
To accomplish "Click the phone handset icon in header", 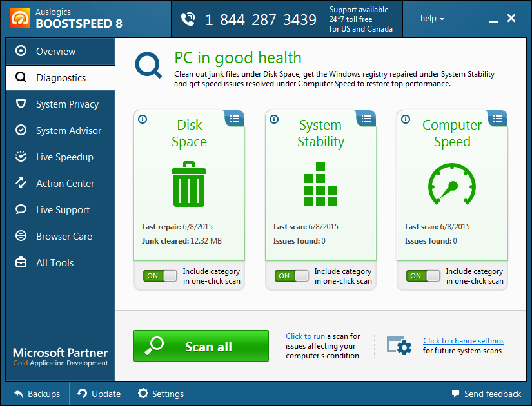I will [x=188, y=19].
